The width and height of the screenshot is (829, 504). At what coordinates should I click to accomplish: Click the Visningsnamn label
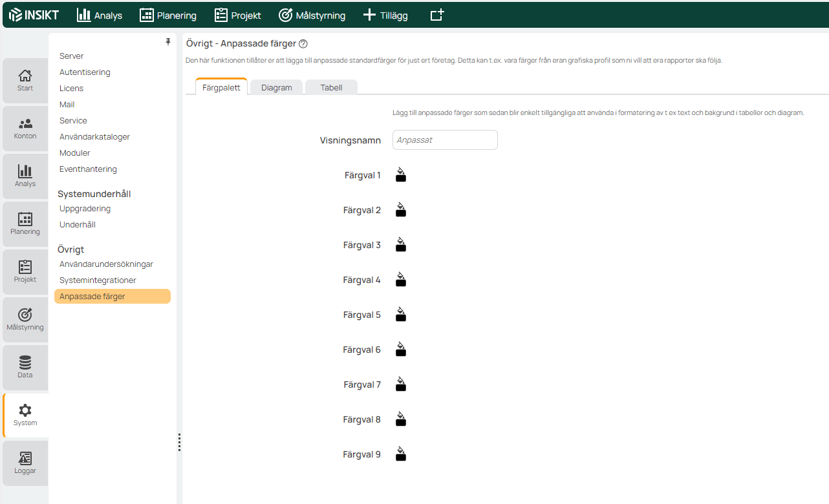click(350, 140)
